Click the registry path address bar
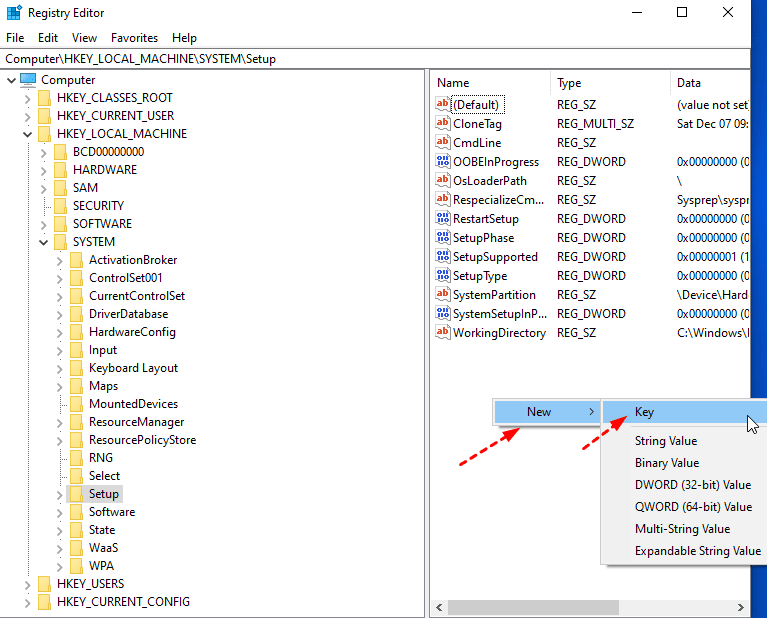 point(375,59)
